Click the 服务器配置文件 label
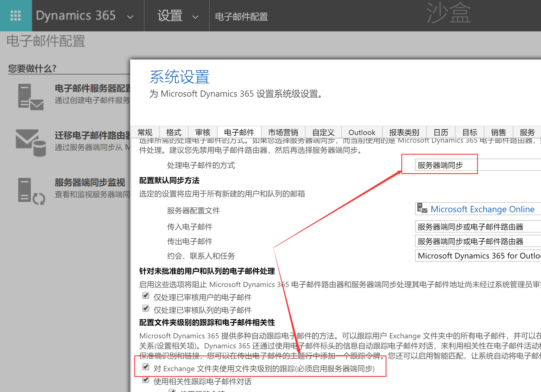Viewport: 541px width, 392px height. [x=193, y=211]
